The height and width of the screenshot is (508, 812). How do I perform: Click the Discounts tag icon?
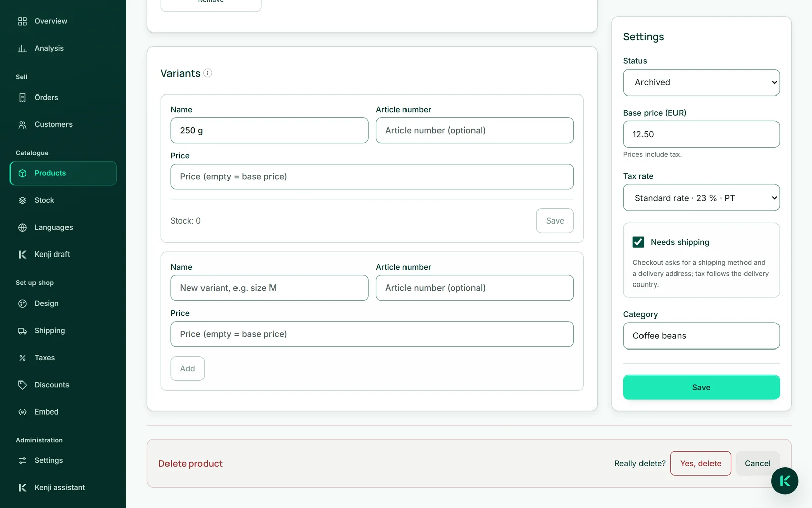point(22,385)
